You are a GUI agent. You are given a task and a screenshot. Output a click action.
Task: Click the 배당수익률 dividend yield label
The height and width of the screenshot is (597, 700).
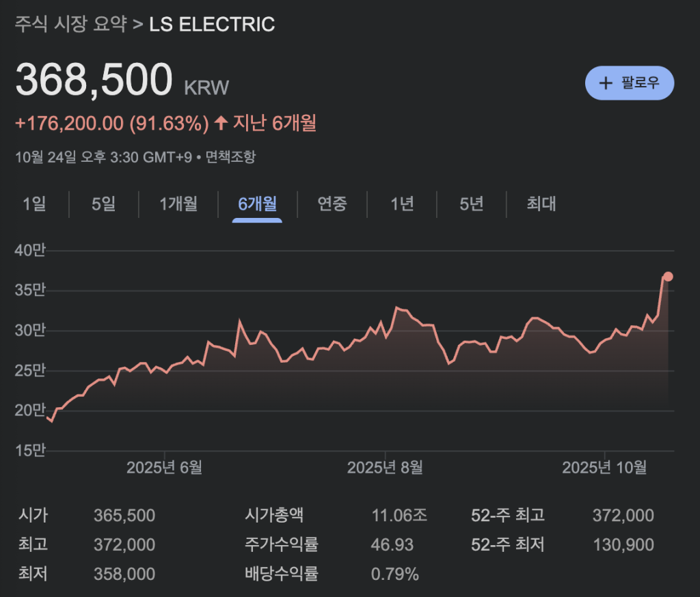click(281, 574)
